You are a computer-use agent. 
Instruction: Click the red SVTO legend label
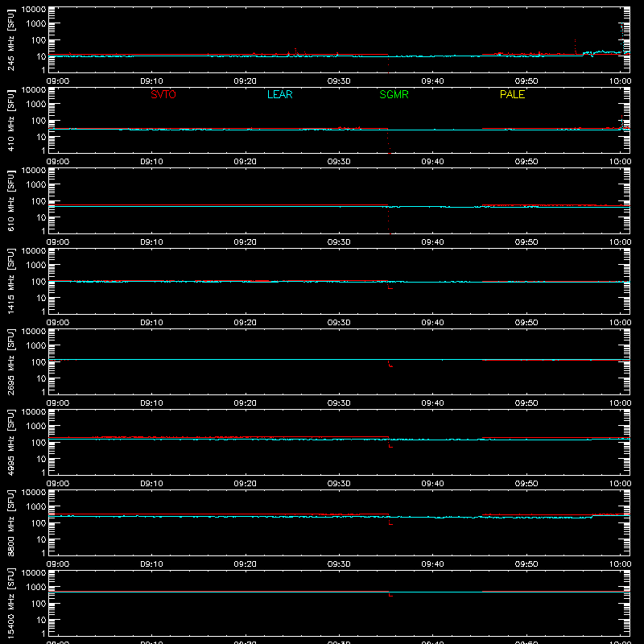click(x=163, y=94)
